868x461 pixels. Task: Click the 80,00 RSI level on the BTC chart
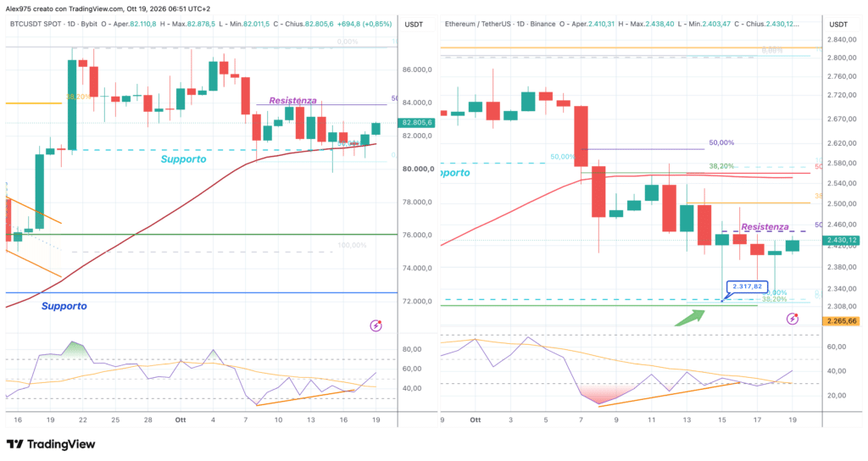click(x=412, y=349)
